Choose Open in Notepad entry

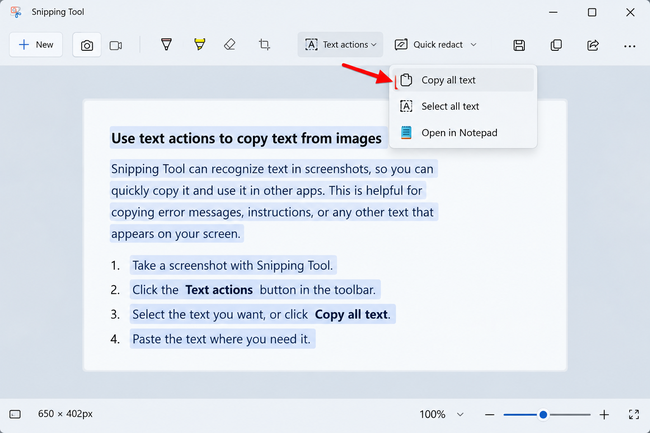(463, 133)
